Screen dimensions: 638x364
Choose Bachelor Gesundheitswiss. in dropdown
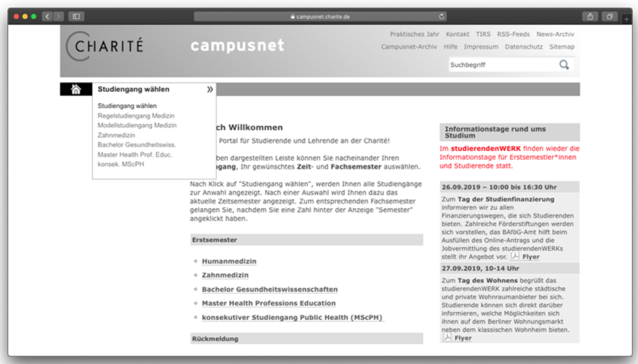137,145
